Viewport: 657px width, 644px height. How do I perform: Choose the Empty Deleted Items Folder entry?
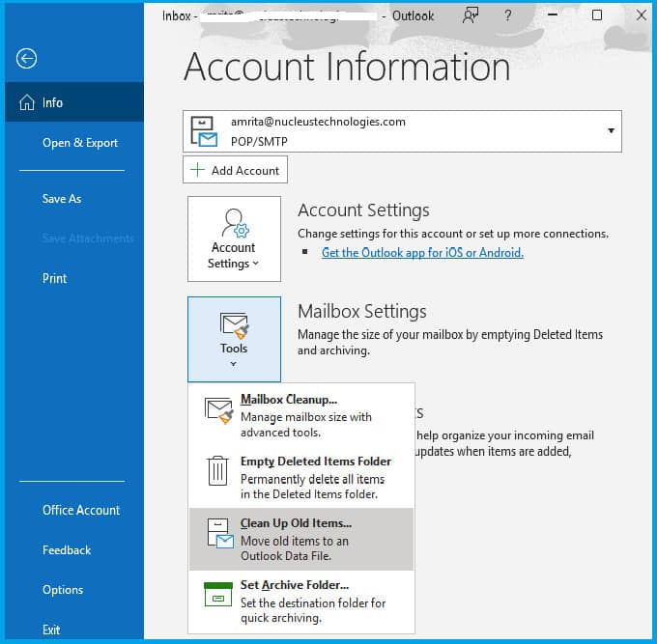click(x=301, y=477)
